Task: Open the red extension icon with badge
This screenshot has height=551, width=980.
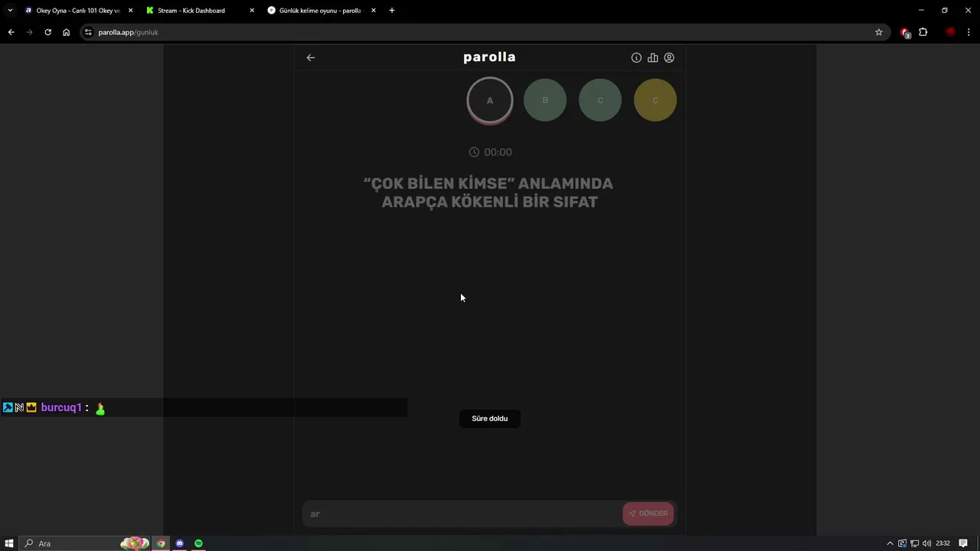Action: tap(906, 32)
